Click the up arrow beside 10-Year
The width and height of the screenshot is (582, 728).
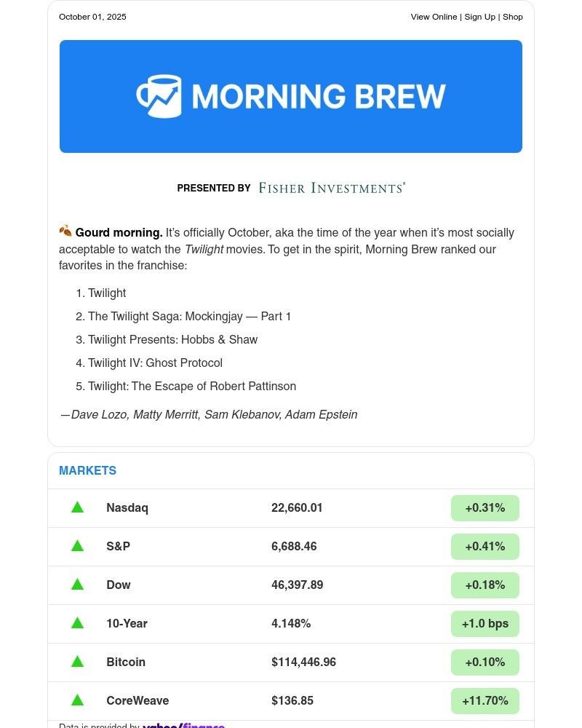click(x=77, y=623)
